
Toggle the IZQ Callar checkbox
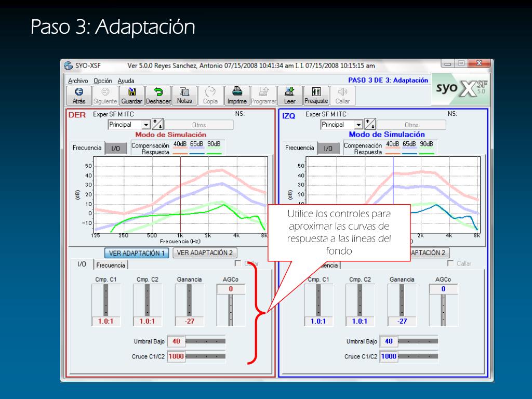(450, 263)
